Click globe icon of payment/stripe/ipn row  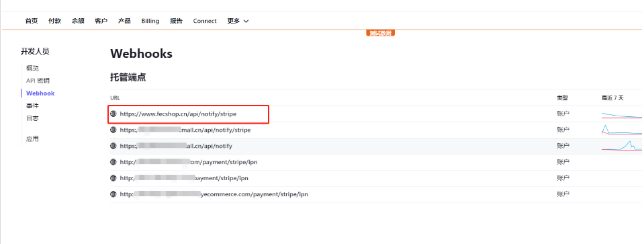pos(113,178)
